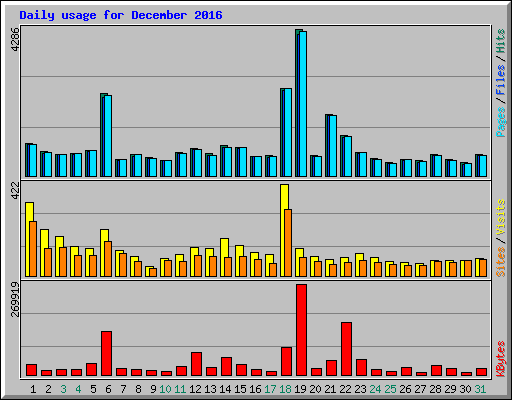Select the yellow Visits bar for day 14
Screen dimensions: 512x400
(x=223, y=257)
